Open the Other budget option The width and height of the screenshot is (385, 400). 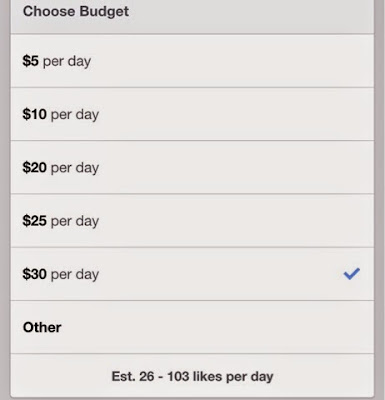pyautogui.click(x=192, y=327)
